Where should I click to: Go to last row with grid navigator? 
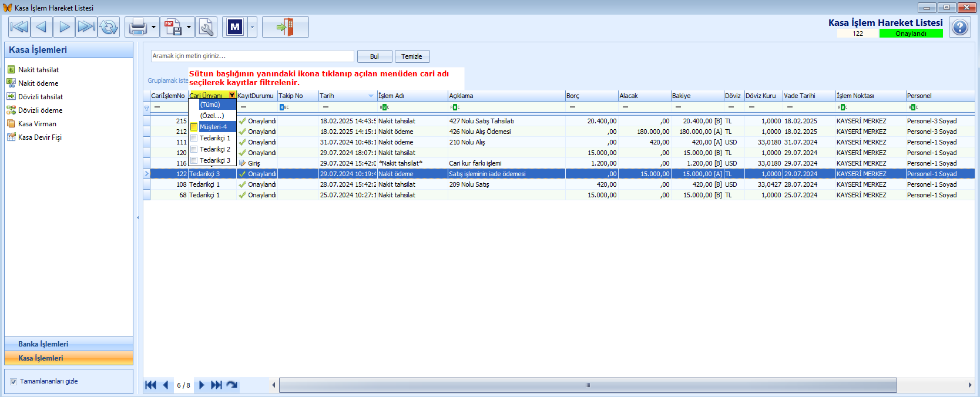216,385
